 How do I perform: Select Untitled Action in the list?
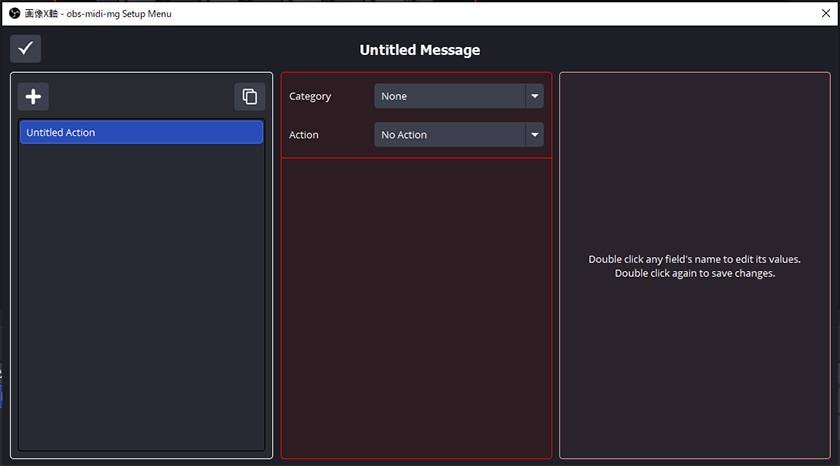pos(141,132)
